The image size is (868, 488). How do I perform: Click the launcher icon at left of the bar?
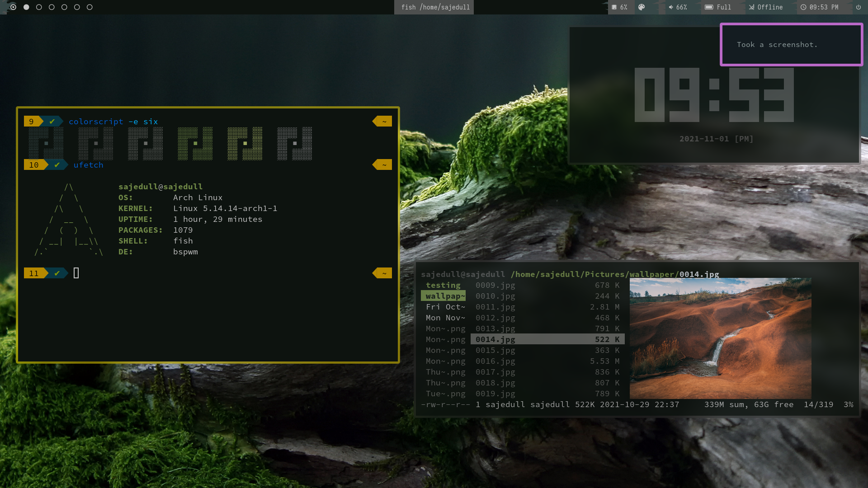13,7
